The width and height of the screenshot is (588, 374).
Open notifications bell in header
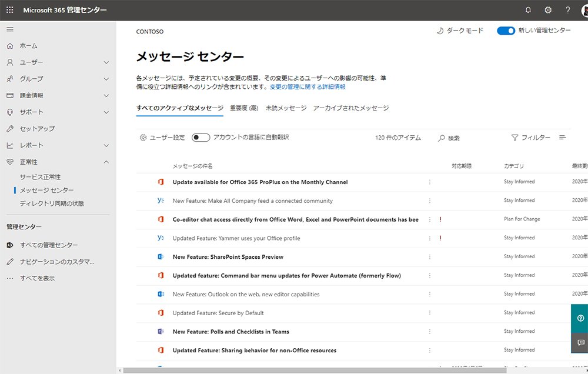pyautogui.click(x=528, y=10)
